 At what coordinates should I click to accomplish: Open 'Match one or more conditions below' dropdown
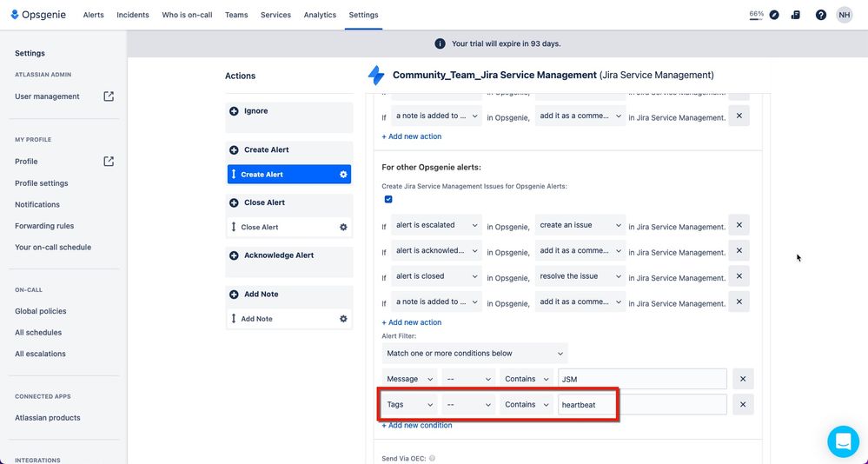(x=474, y=354)
